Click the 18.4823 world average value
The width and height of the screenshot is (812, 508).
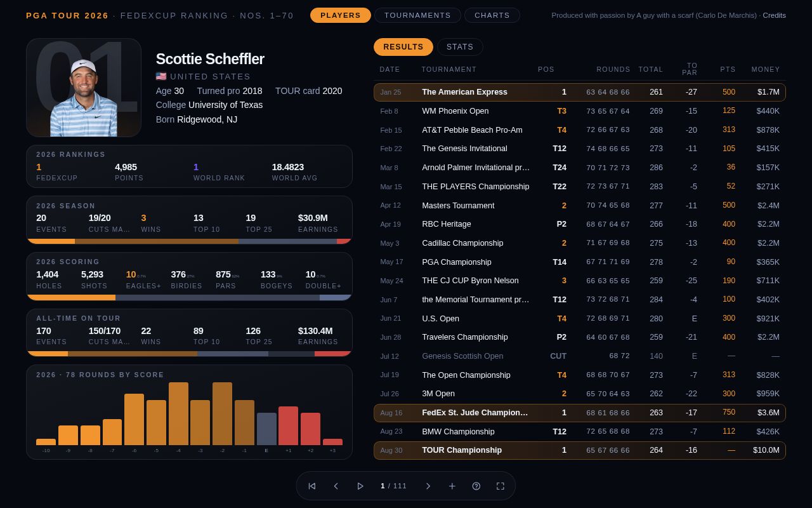coord(288,167)
